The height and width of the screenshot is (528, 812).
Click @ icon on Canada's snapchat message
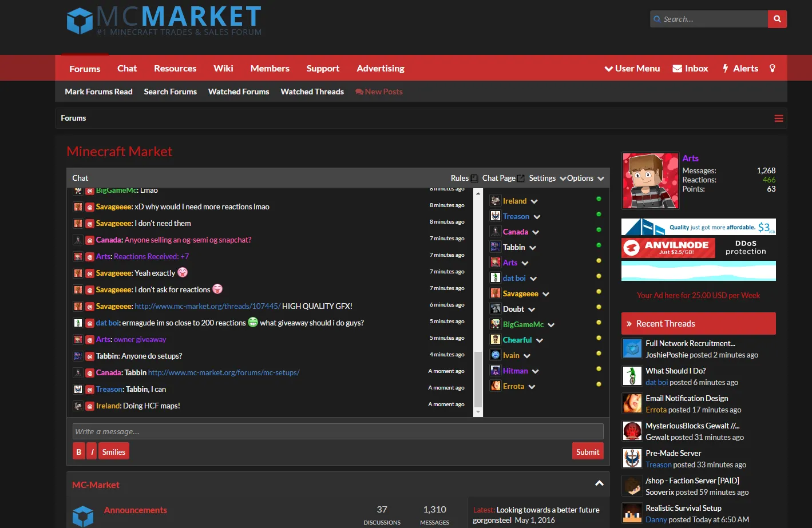coord(90,240)
